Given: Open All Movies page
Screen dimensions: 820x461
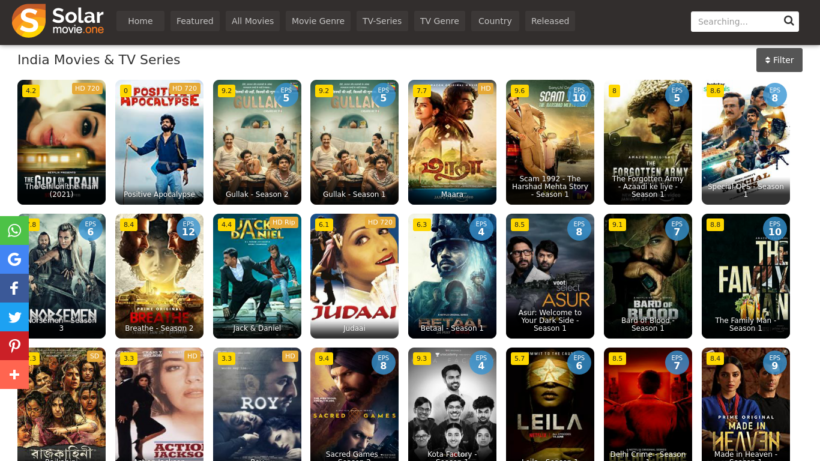Looking at the screenshot, I should (253, 21).
